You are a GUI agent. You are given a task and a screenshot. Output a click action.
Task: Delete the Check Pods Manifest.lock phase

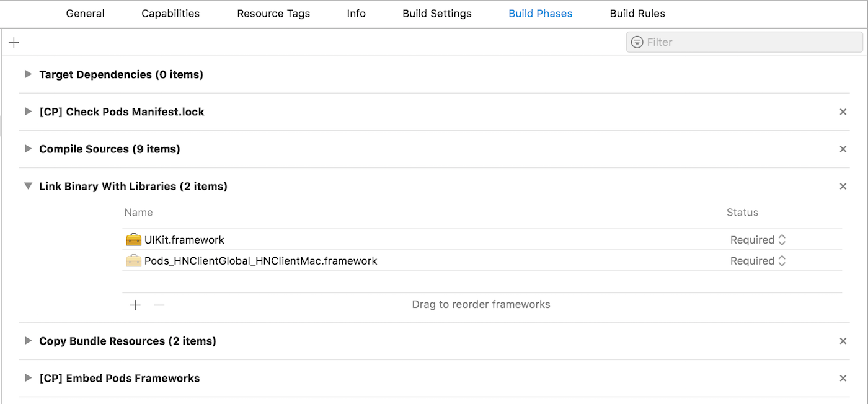pyautogui.click(x=843, y=112)
